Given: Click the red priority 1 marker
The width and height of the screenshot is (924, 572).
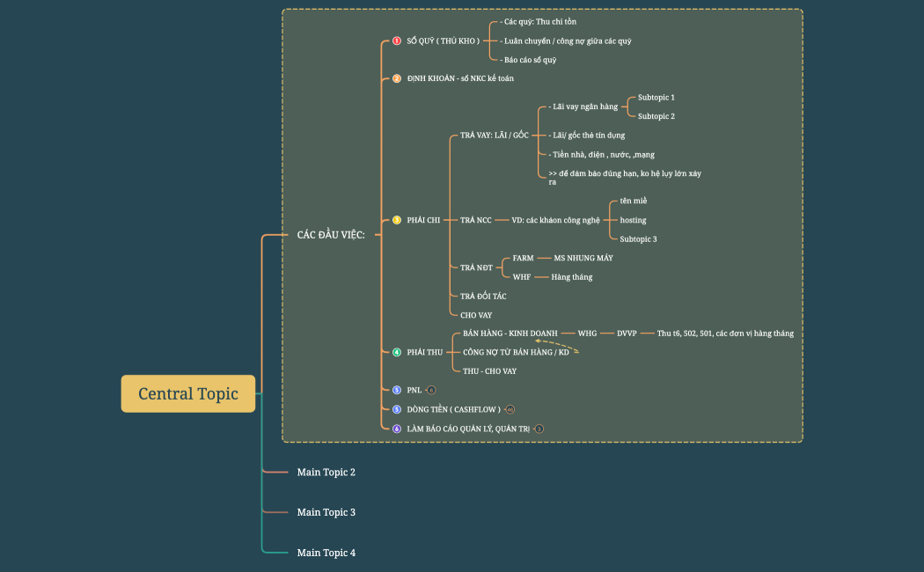Looking at the screenshot, I should tap(397, 41).
